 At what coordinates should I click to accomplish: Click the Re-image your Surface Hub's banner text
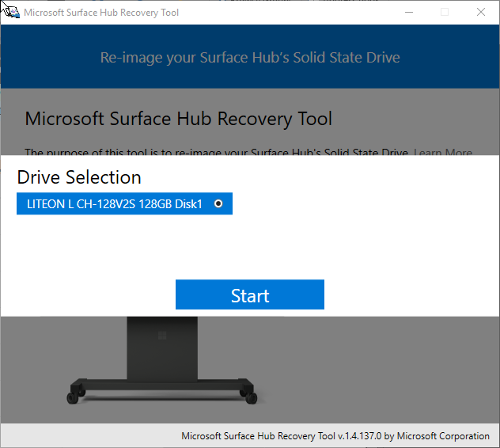250,58
